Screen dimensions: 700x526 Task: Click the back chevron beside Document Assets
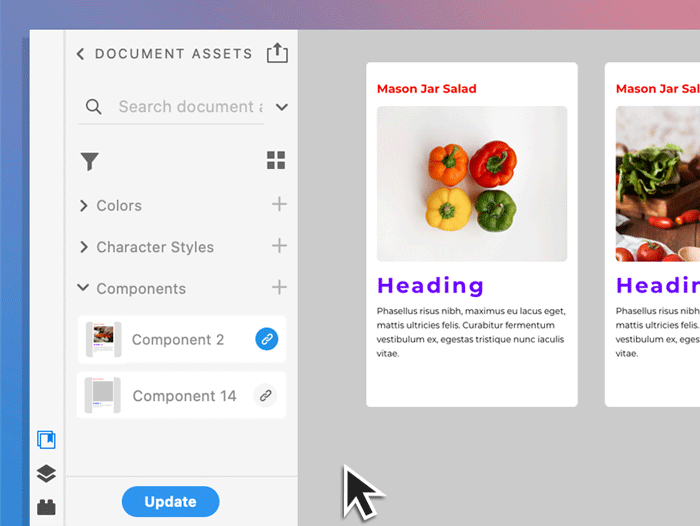pyautogui.click(x=80, y=54)
